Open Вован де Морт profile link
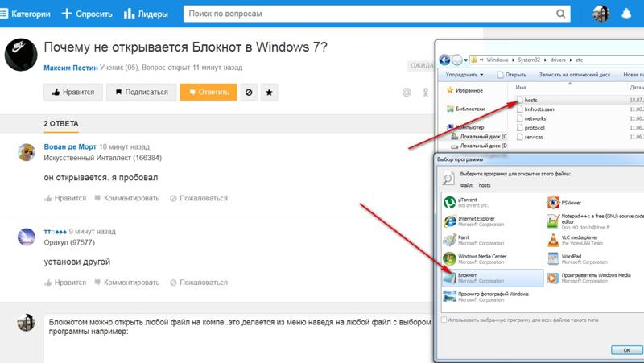The height and width of the screenshot is (363, 644). (x=70, y=146)
